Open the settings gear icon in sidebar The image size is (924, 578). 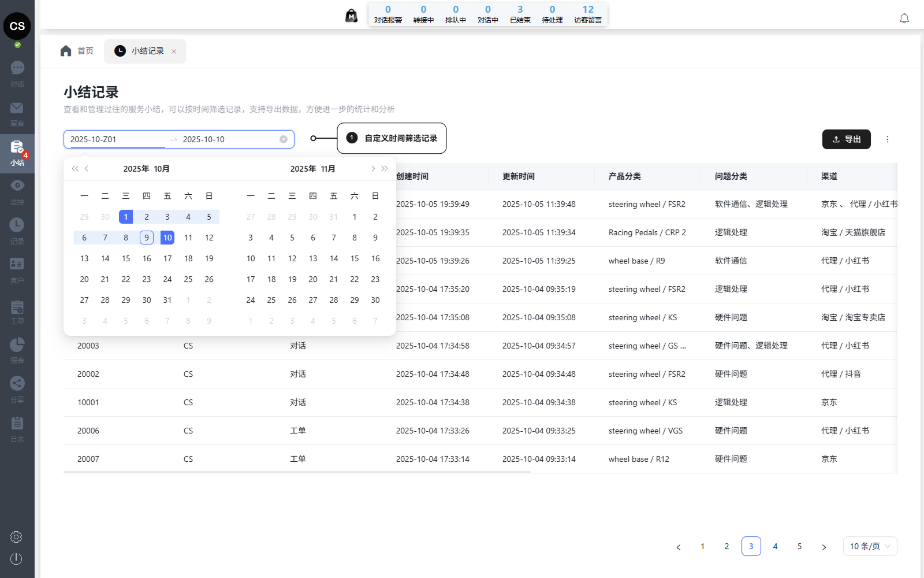pyautogui.click(x=16, y=537)
